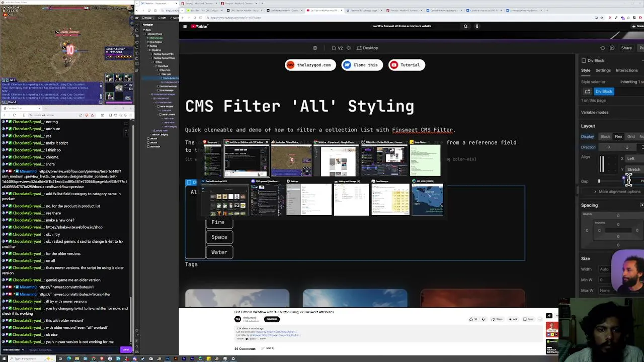
Task: Click the Share button in Webflow
Action: click(x=626, y=48)
